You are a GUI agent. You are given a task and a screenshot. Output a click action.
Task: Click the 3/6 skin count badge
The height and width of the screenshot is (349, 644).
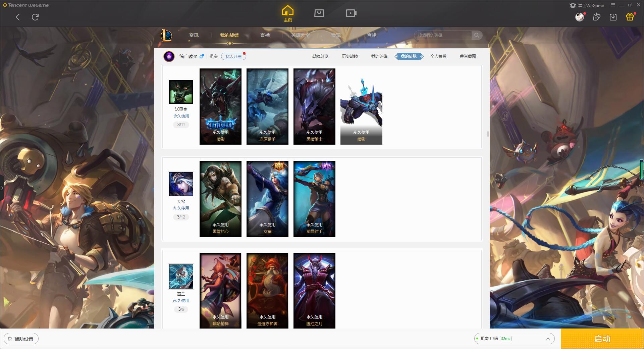(181, 309)
